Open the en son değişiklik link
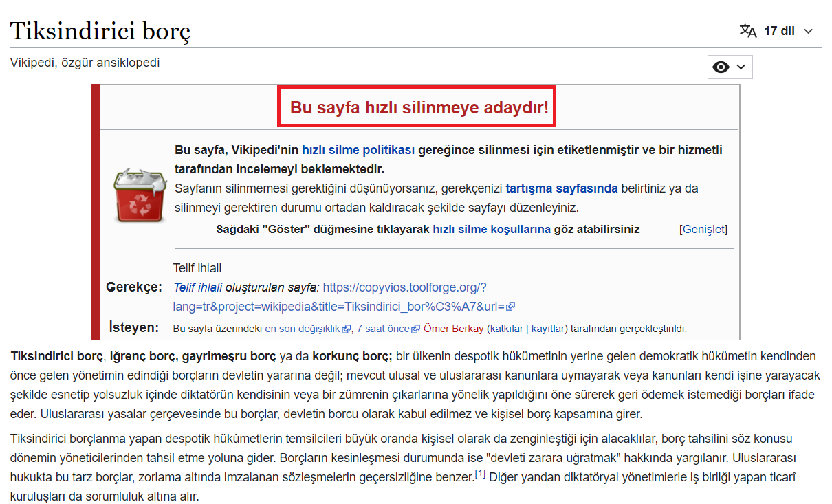The width and height of the screenshot is (832, 504). (303, 329)
